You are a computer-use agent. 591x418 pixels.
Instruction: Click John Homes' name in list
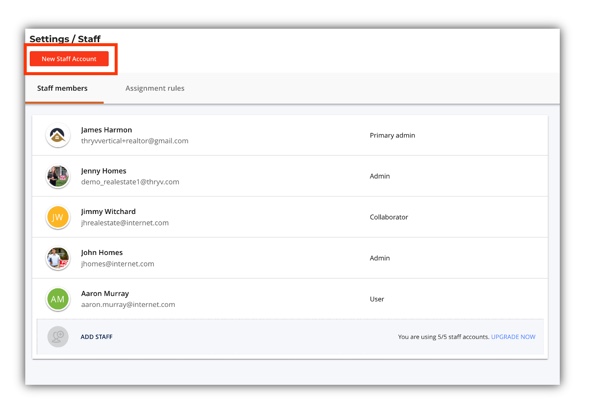tap(102, 253)
